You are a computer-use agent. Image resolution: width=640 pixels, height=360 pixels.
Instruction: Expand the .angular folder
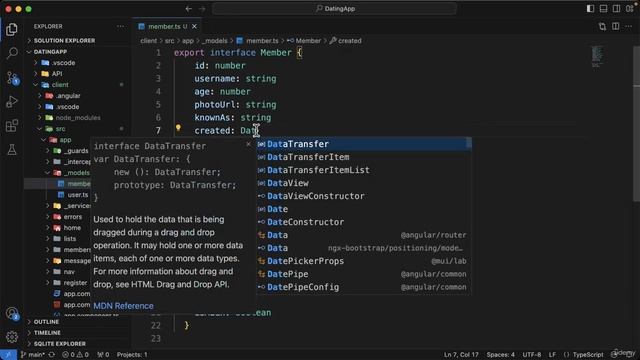[x=68, y=96]
